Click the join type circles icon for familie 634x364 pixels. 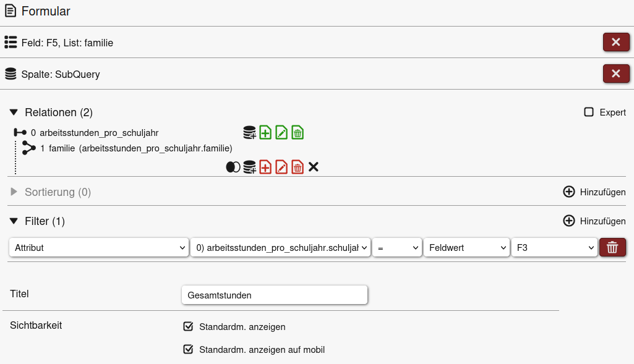pyautogui.click(x=233, y=167)
